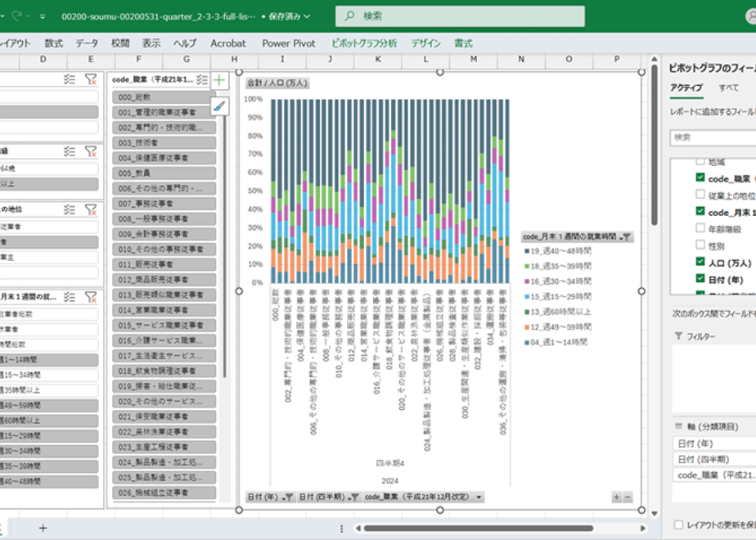Click the 合計 / 人口 (万人) value field button
The width and height of the screenshot is (756, 540).
pos(277,83)
